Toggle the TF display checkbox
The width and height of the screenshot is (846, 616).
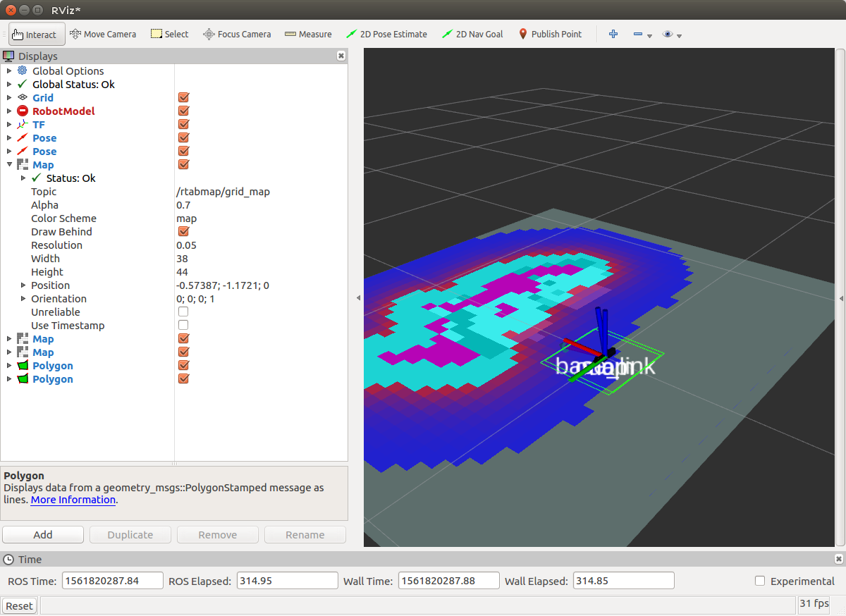pyautogui.click(x=183, y=124)
